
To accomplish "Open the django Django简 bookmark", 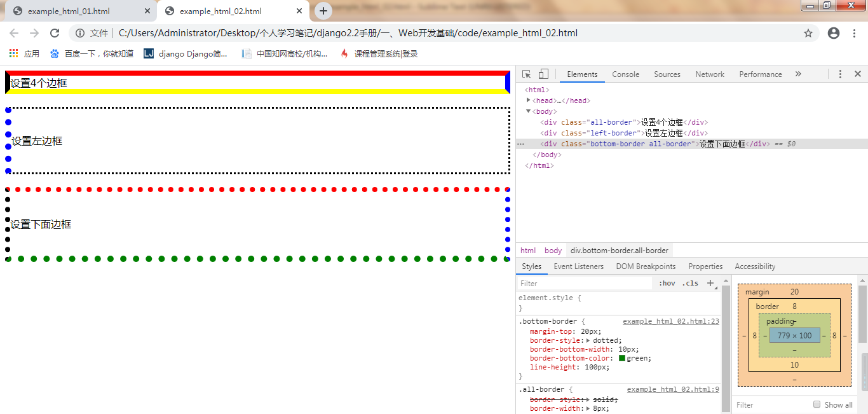I will click(x=186, y=54).
